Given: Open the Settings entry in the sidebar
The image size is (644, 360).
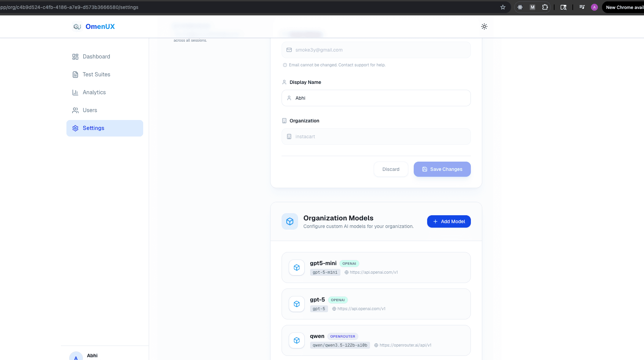Looking at the screenshot, I should [93, 128].
